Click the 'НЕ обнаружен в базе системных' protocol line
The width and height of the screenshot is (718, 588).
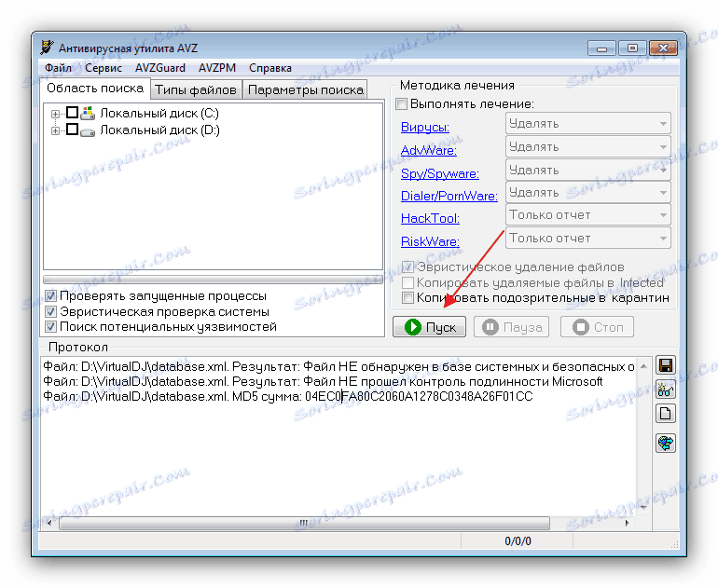[x=338, y=367]
